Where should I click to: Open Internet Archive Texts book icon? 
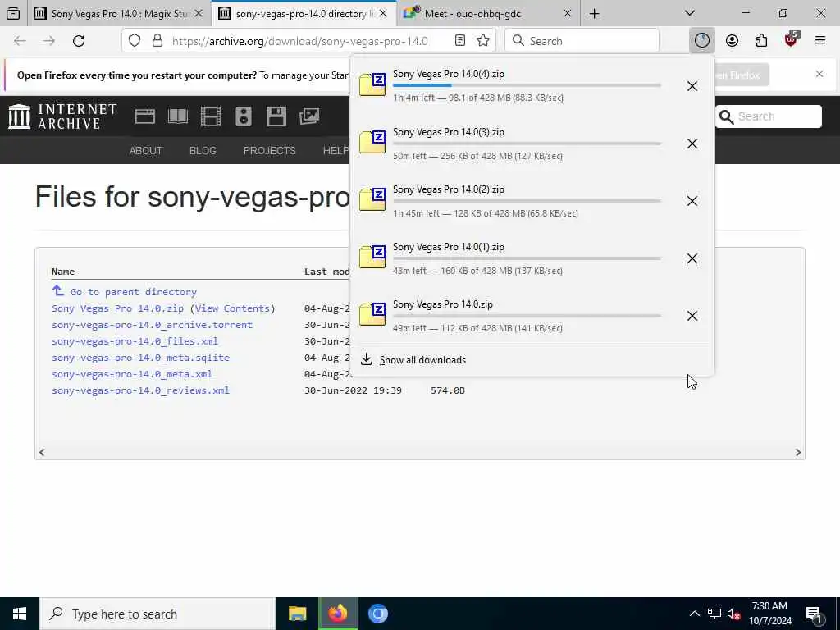pos(178,116)
